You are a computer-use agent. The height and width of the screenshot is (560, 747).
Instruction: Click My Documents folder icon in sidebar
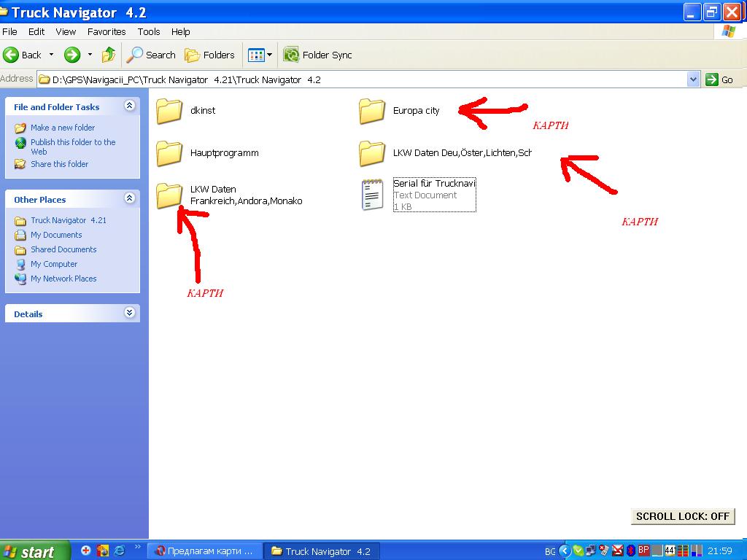20,235
